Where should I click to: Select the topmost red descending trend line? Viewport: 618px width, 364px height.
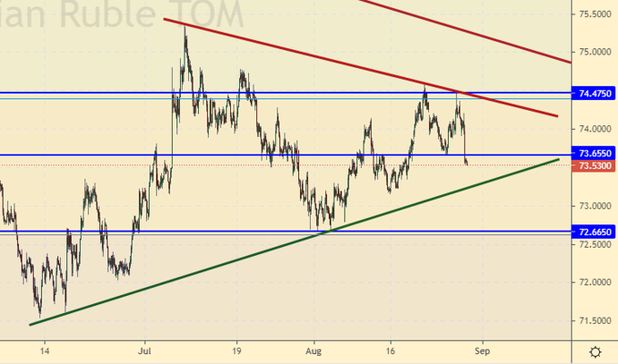473,31
